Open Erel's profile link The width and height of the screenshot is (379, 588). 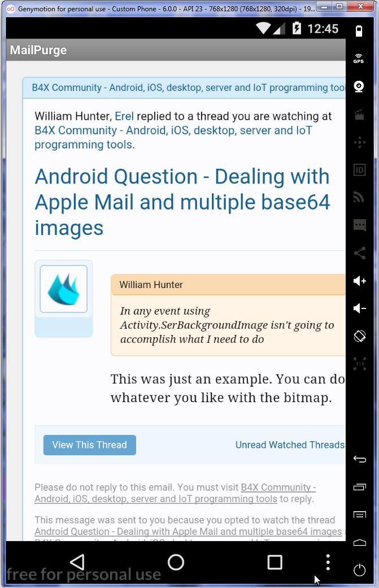click(124, 116)
